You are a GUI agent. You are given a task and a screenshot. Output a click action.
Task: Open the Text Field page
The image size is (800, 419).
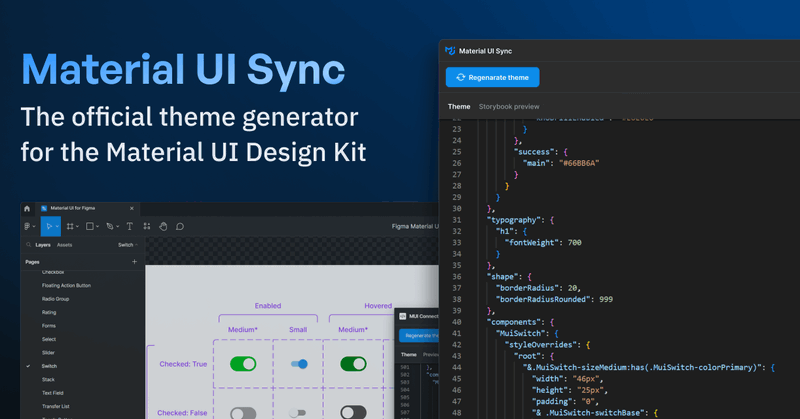coord(53,393)
